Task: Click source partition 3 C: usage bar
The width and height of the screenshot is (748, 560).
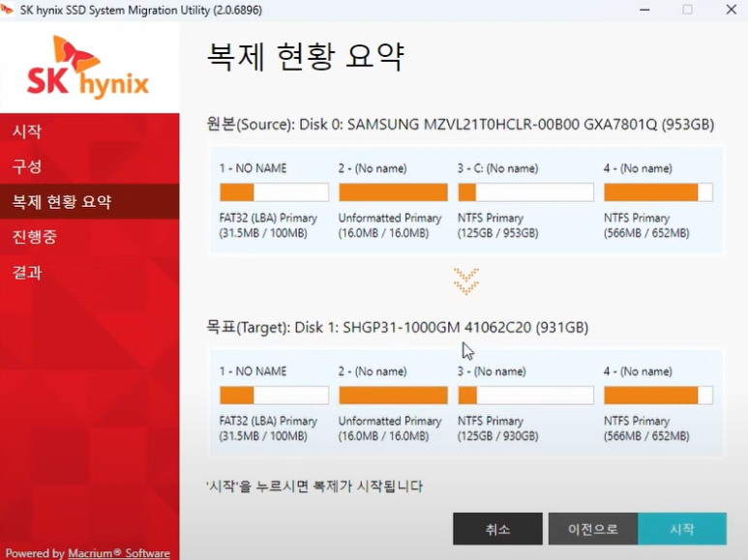Action: [x=525, y=192]
